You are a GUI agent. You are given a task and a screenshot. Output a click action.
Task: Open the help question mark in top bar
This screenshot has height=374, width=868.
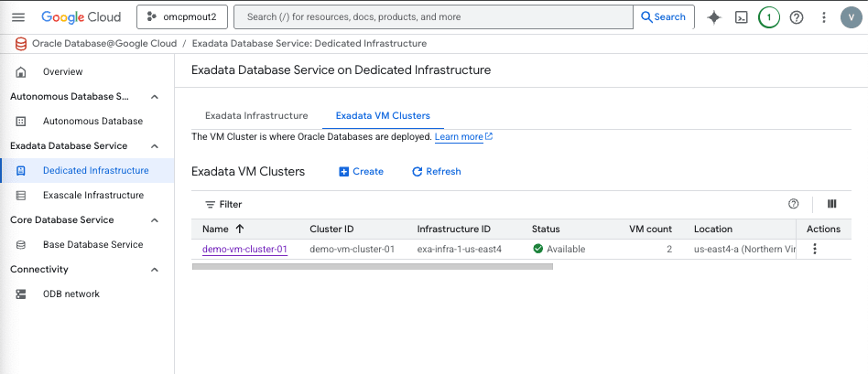[x=796, y=17]
